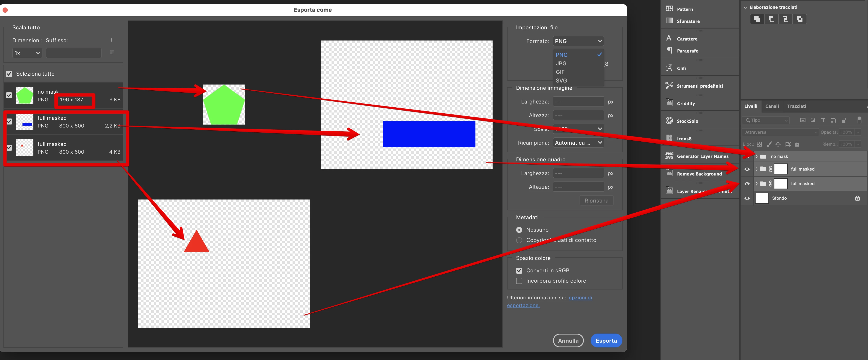Lock position move icon in Bloc. row

[x=778, y=144]
